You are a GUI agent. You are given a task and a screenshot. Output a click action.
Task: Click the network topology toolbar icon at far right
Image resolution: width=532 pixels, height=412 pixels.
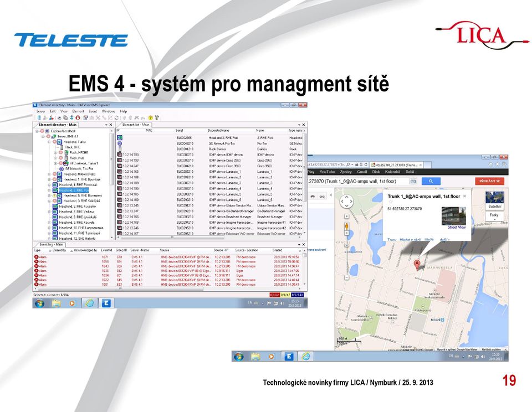(157, 117)
